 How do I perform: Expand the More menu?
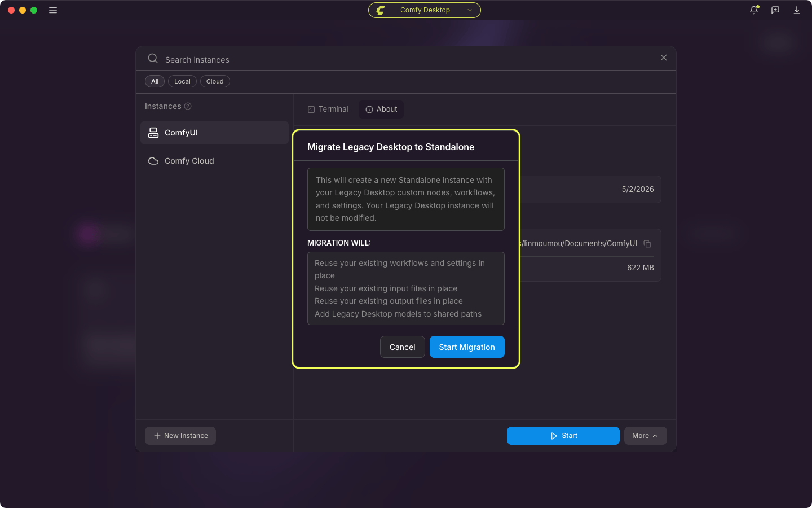(x=645, y=436)
